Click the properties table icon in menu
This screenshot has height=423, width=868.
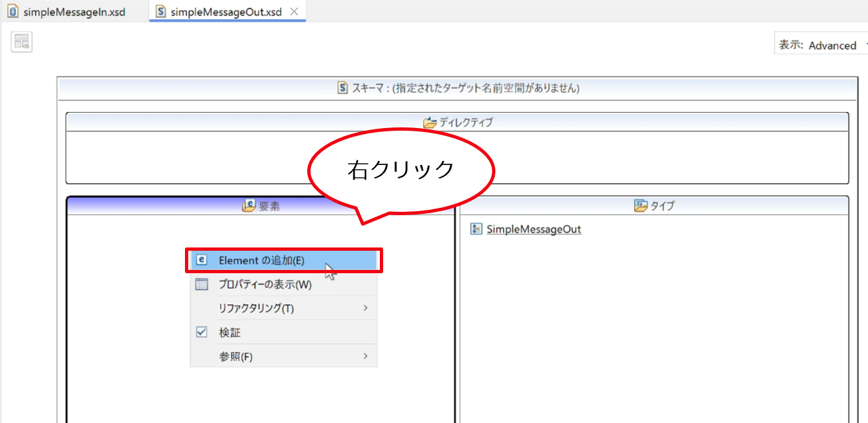click(x=202, y=284)
